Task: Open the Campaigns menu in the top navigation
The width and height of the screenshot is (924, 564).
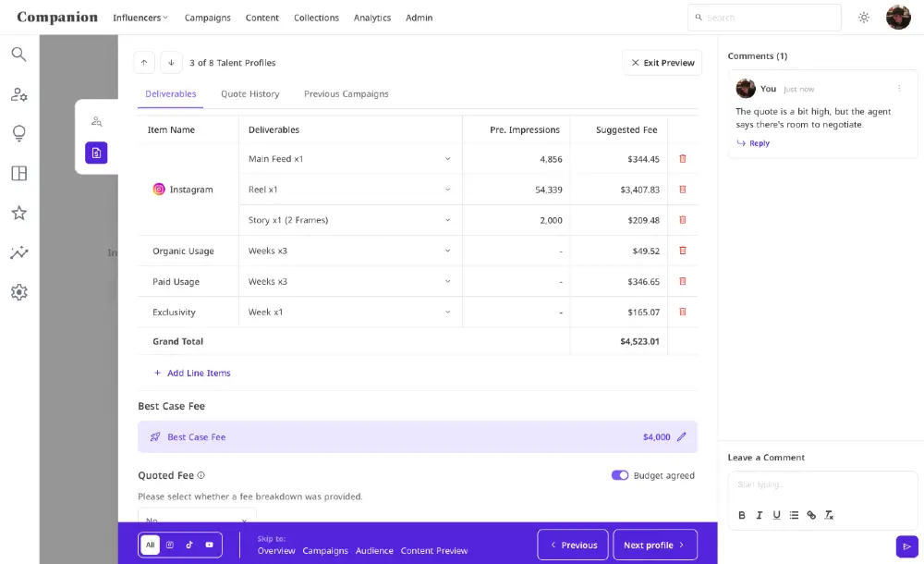Action: tap(207, 18)
